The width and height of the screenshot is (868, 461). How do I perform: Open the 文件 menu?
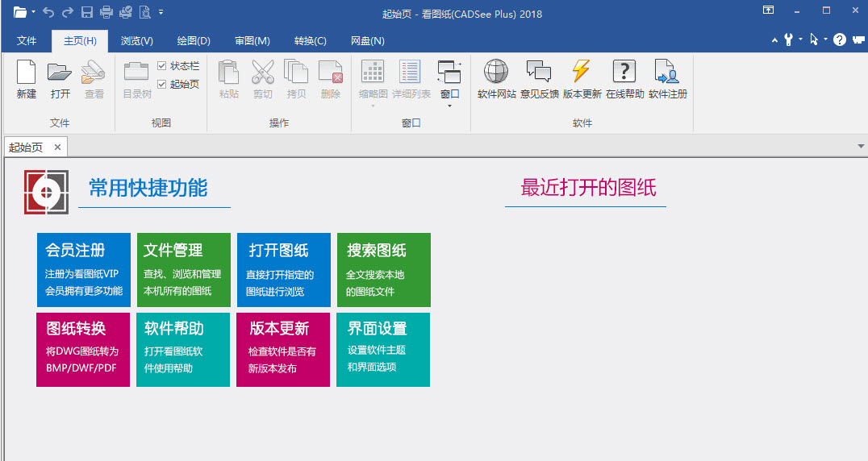27,41
